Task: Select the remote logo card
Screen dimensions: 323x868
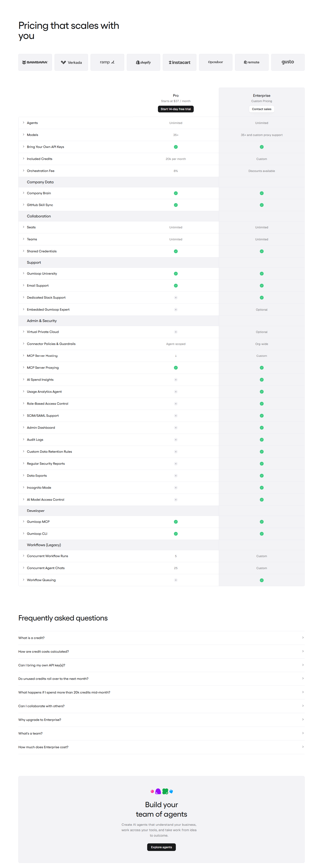Action: 252,62
